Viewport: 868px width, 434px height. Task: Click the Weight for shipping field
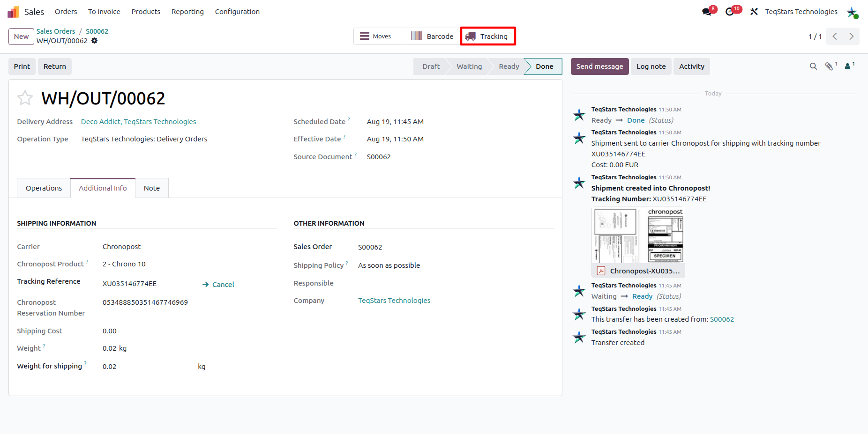click(148, 367)
